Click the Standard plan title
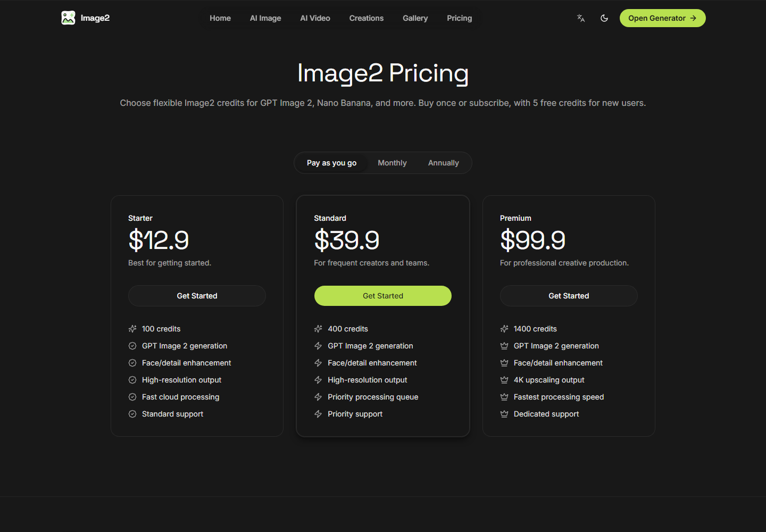The height and width of the screenshot is (532, 766). pyautogui.click(x=330, y=218)
